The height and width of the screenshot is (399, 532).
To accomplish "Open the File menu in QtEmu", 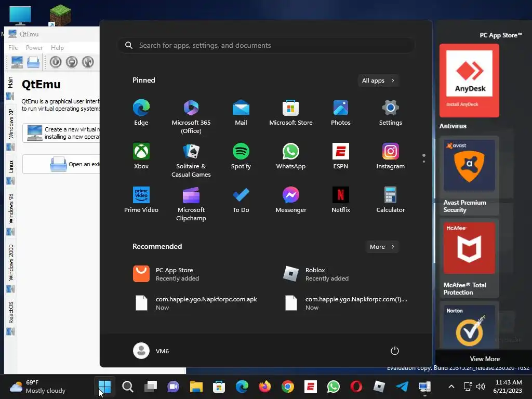I will pyautogui.click(x=13, y=48).
